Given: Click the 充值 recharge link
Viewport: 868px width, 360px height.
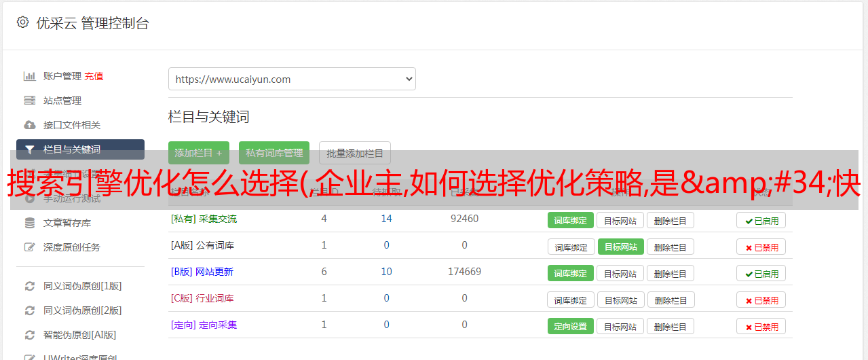Looking at the screenshot, I should pos(94,76).
